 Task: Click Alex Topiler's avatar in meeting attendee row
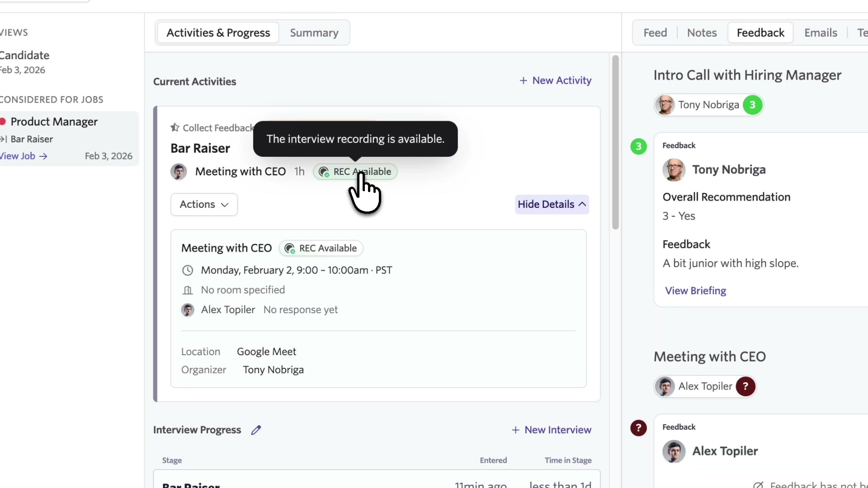click(x=188, y=310)
